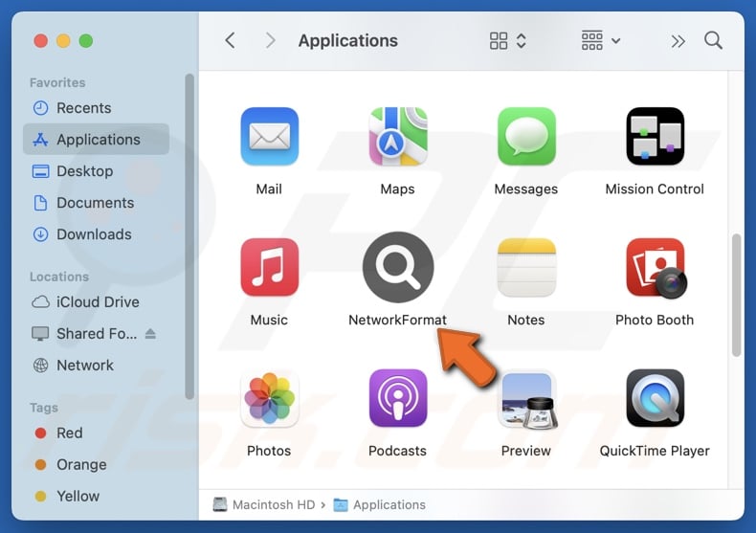This screenshot has height=533, width=756.
Task: Open iCloud Drive in the sidebar
Action: pos(96,302)
